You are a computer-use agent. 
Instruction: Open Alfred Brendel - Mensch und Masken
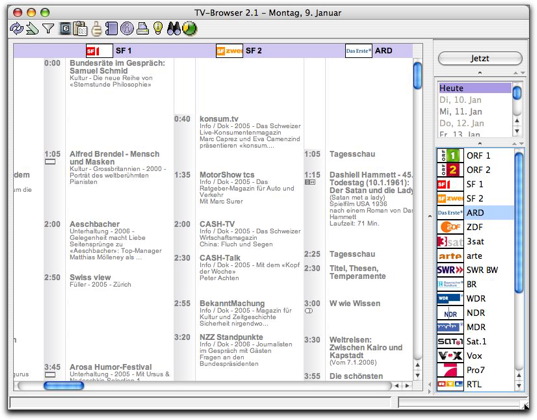pos(117,168)
